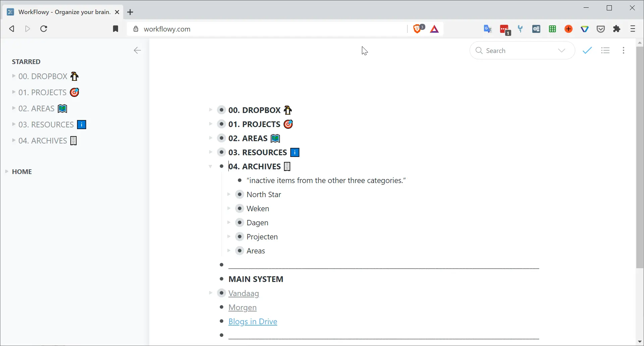Expand the North Star item

229,194
